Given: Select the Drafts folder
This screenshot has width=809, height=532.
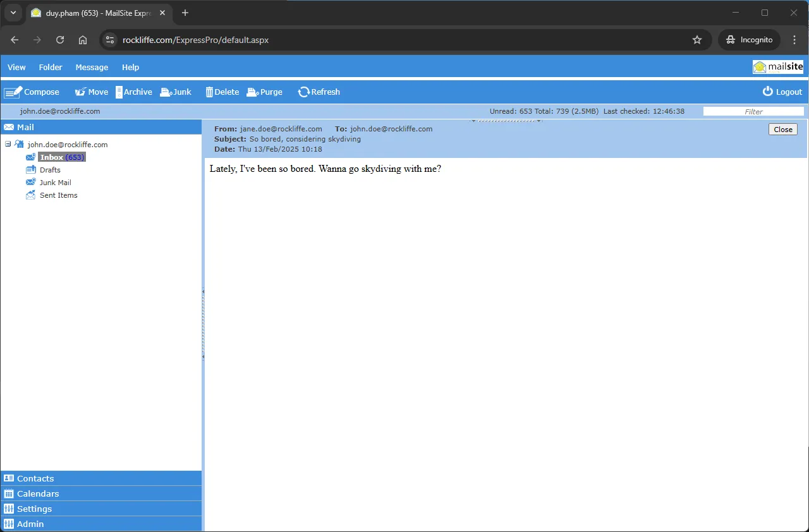Looking at the screenshot, I should tap(49, 169).
